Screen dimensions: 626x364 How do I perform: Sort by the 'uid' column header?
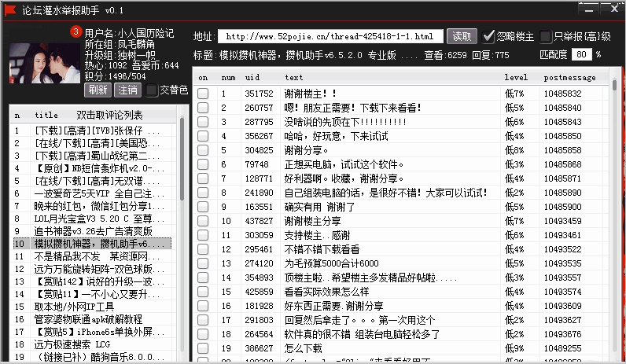coord(252,77)
